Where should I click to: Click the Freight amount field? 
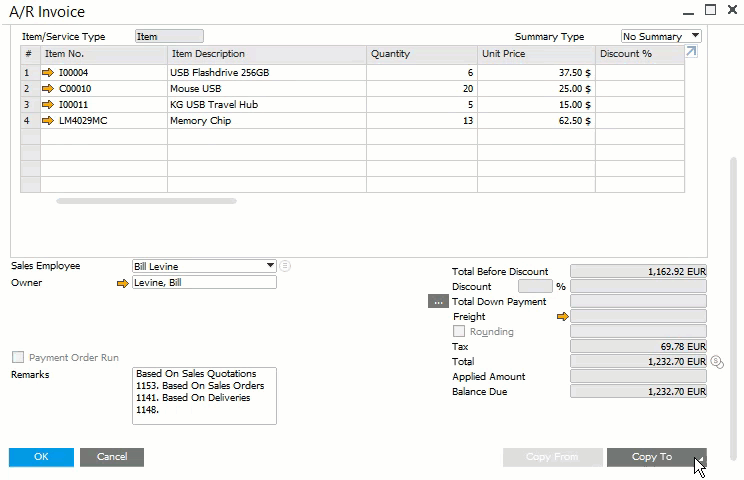(638, 316)
